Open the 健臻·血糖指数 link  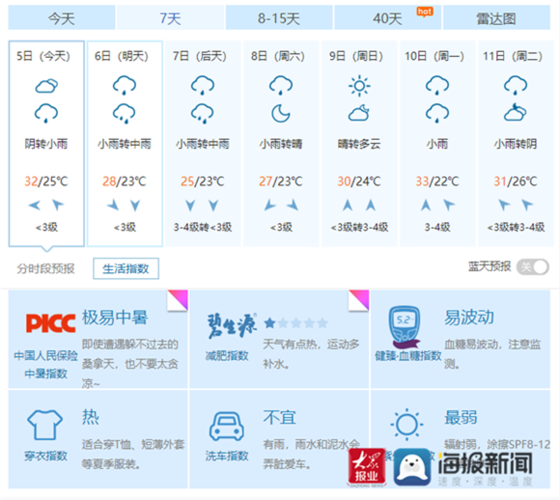[408, 355]
